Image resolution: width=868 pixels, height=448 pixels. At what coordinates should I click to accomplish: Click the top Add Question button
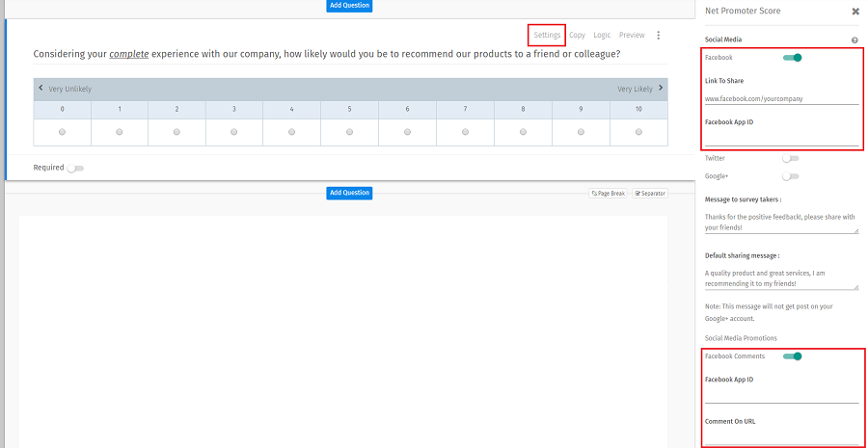[x=348, y=5]
